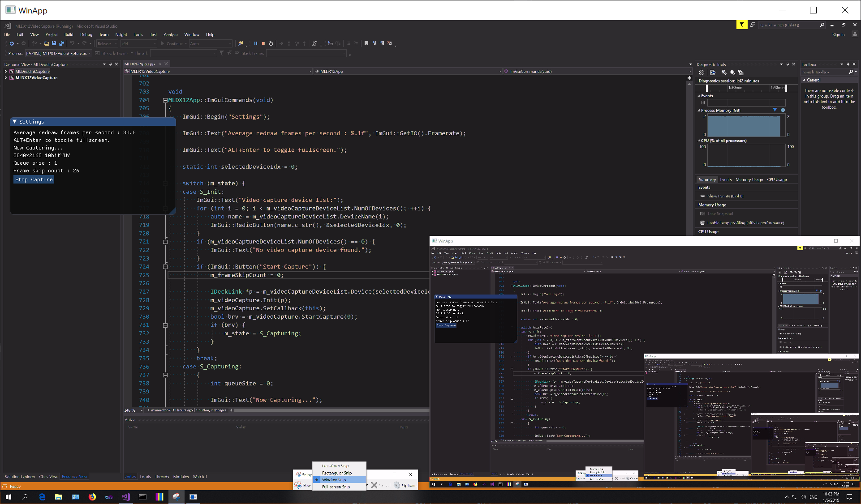Click the Save All toolbar icon
Screen dimensions: 861x504
pyautogui.click(x=61, y=43)
